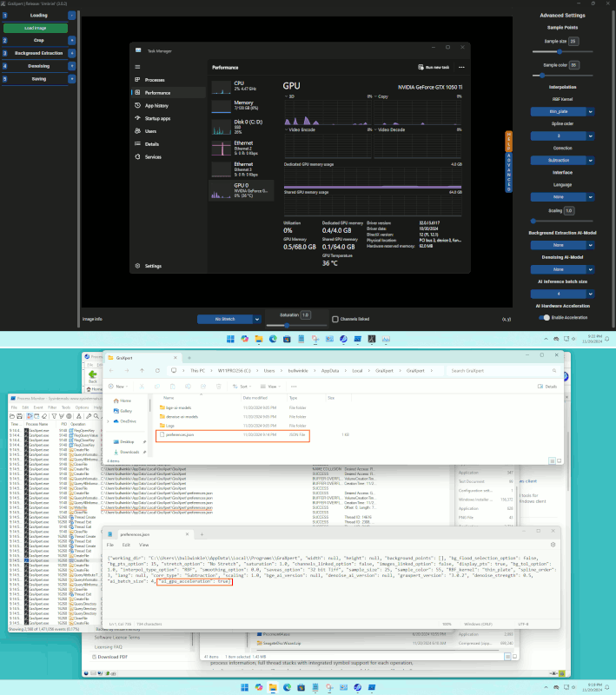Tick the Channels linked checkbox
The width and height of the screenshot is (616, 695).
(x=335, y=319)
